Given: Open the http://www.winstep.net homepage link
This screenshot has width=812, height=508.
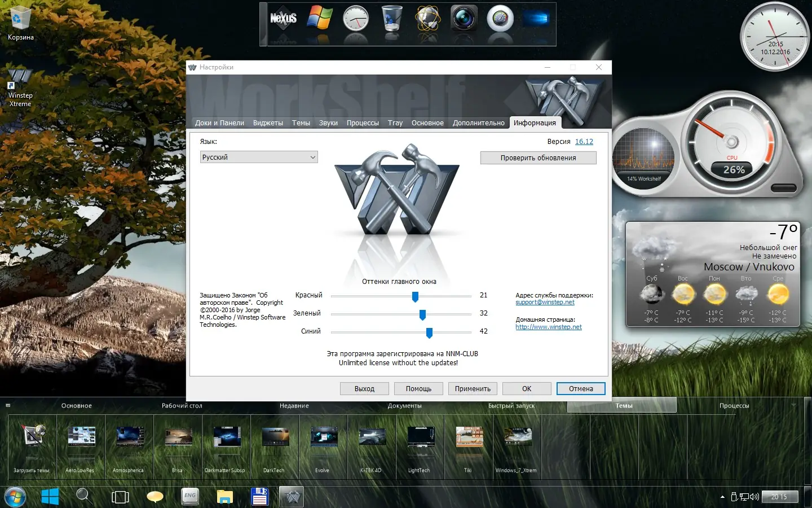Looking at the screenshot, I should tap(549, 327).
